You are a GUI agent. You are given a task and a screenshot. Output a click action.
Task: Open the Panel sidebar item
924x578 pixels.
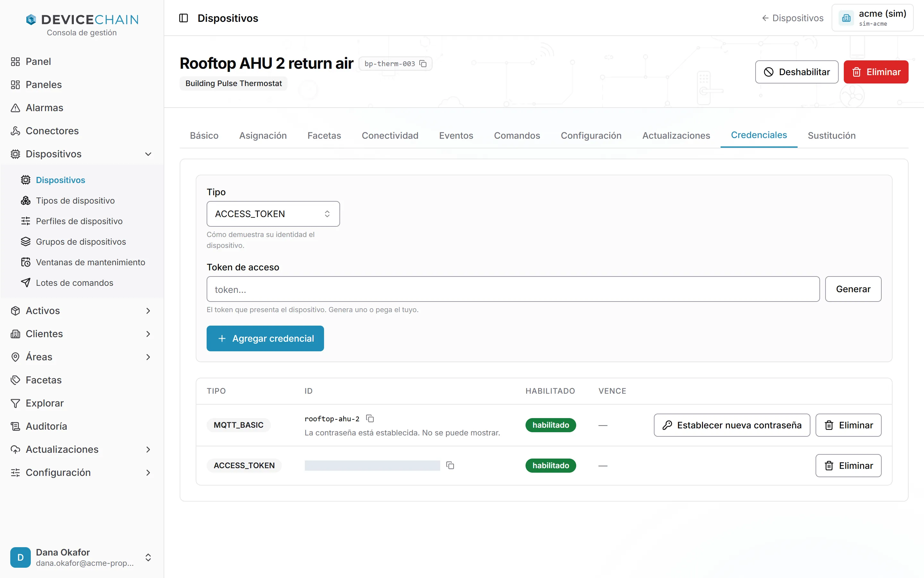82,62
